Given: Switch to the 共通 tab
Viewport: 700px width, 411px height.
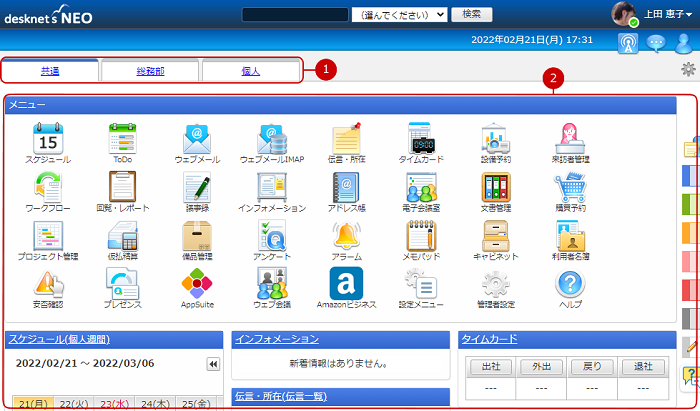Looking at the screenshot, I should click(50, 71).
